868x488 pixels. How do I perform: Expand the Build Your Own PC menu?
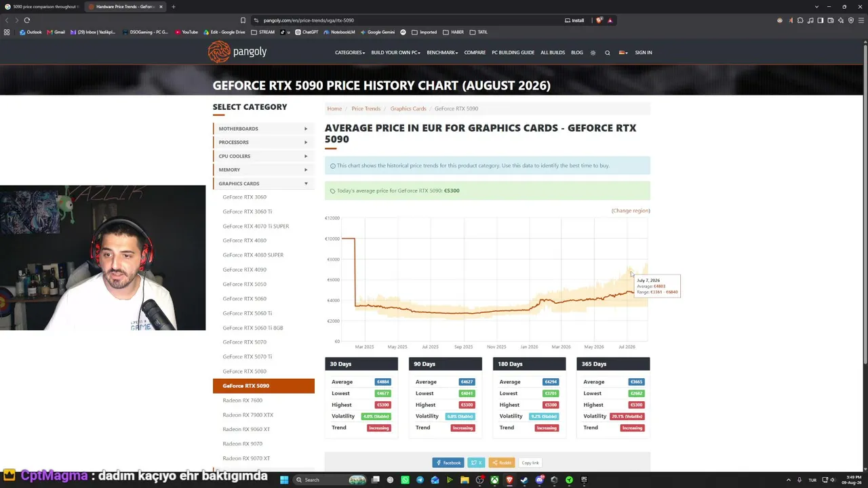396,53
